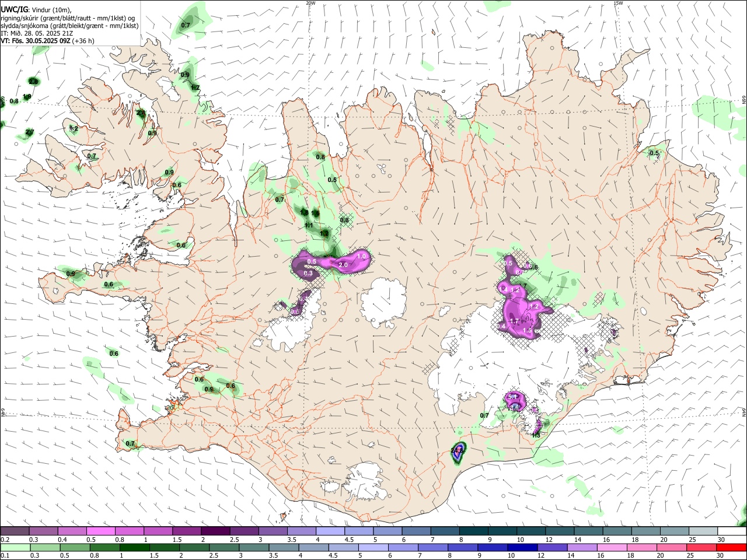Click the "1.5" value in the eastern purple area
The height and width of the screenshot is (560, 747).
(x=528, y=330)
